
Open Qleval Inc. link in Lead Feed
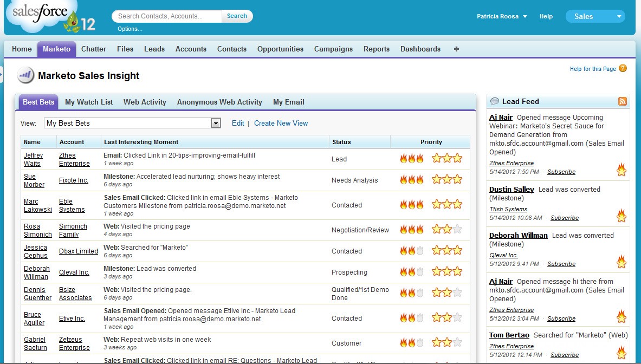(504, 255)
